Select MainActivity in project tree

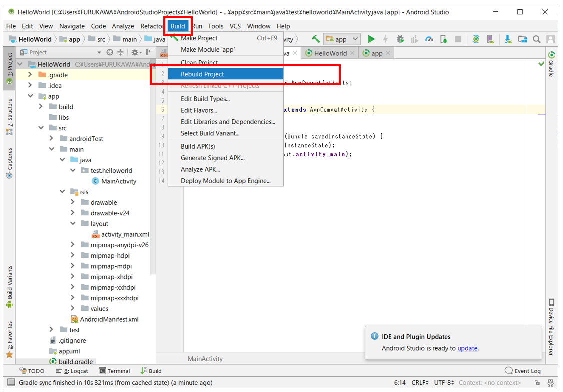tap(114, 181)
